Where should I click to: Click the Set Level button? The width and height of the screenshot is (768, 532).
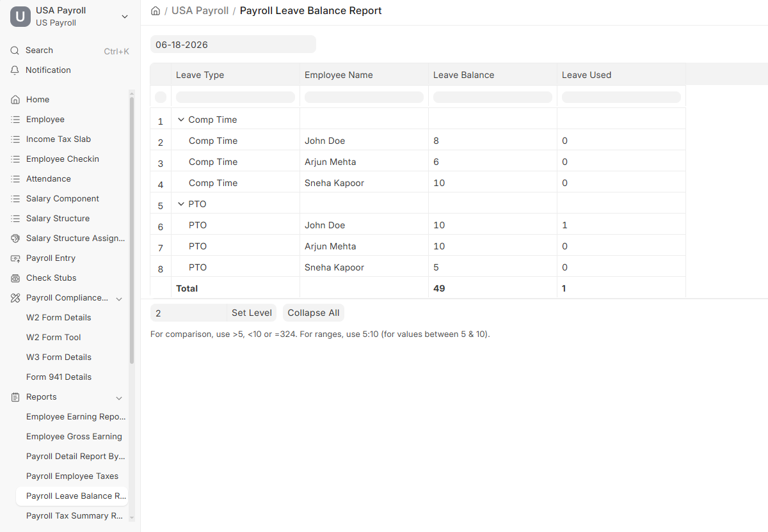coord(252,313)
